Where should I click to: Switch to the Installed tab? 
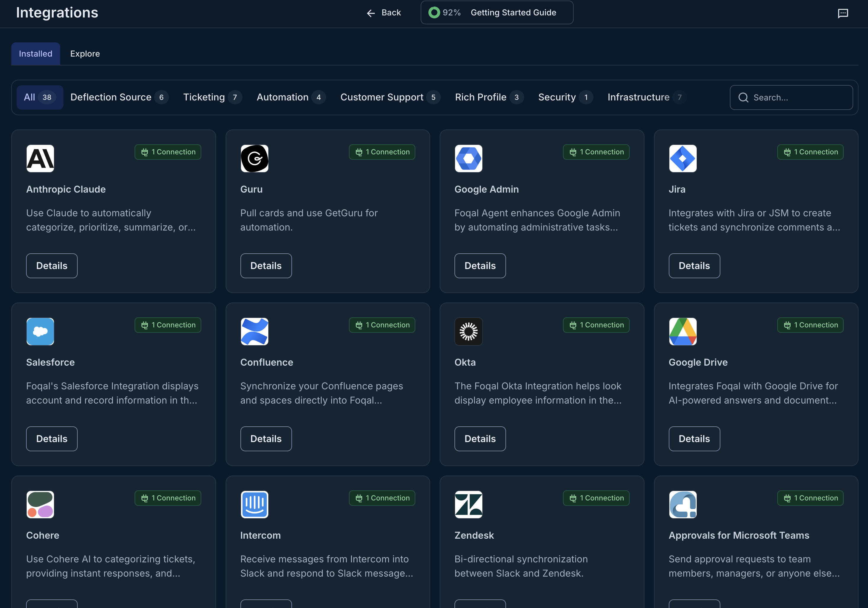coord(36,54)
